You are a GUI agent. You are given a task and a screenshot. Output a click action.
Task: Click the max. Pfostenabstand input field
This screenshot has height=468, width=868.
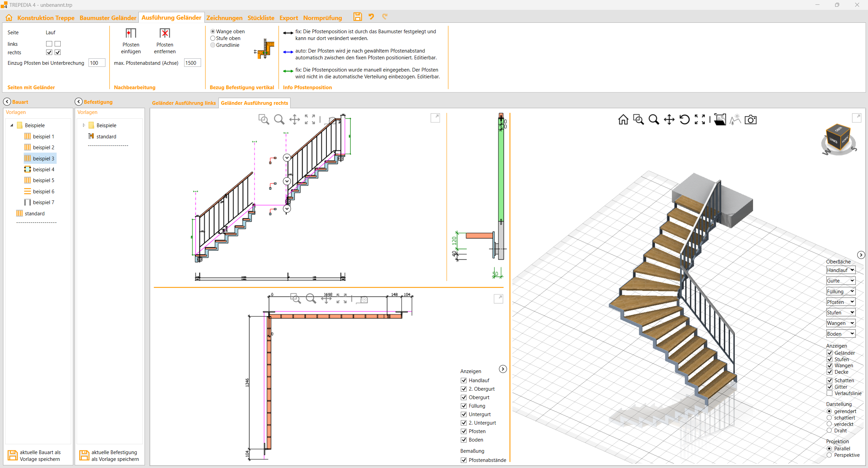pyautogui.click(x=192, y=63)
